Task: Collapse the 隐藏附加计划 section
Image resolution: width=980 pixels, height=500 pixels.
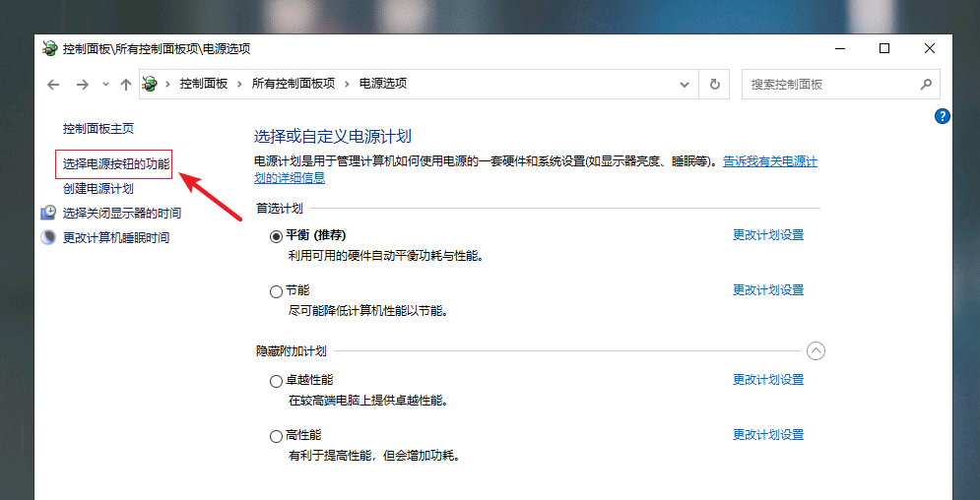Action: click(816, 350)
